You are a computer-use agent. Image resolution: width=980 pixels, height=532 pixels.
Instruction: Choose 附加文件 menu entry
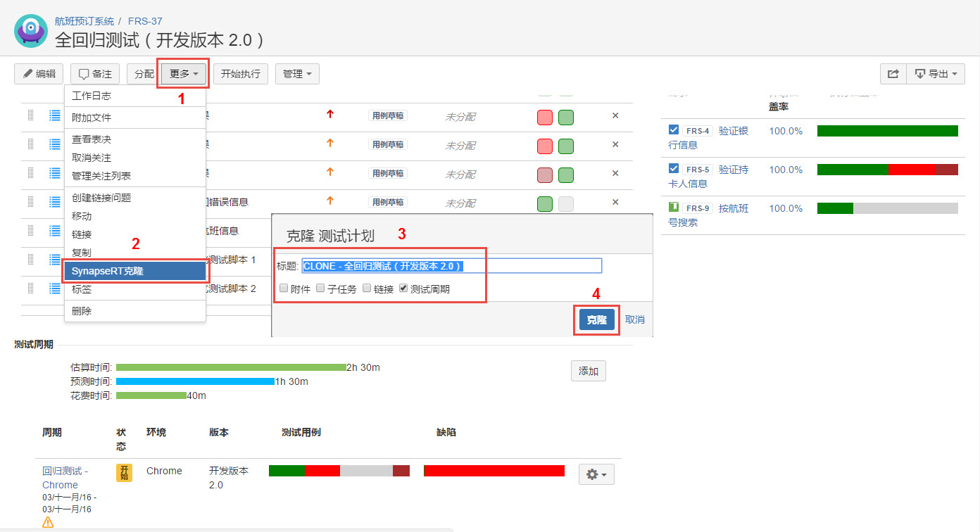pyautogui.click(x=135, y=118)
